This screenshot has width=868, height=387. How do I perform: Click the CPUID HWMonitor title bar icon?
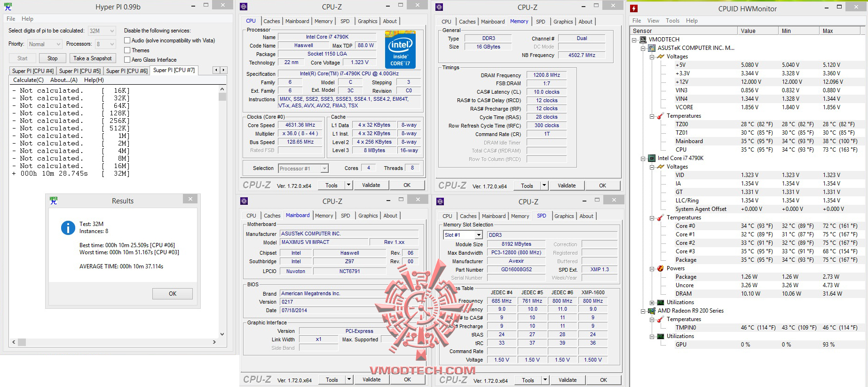click(634, 8)
